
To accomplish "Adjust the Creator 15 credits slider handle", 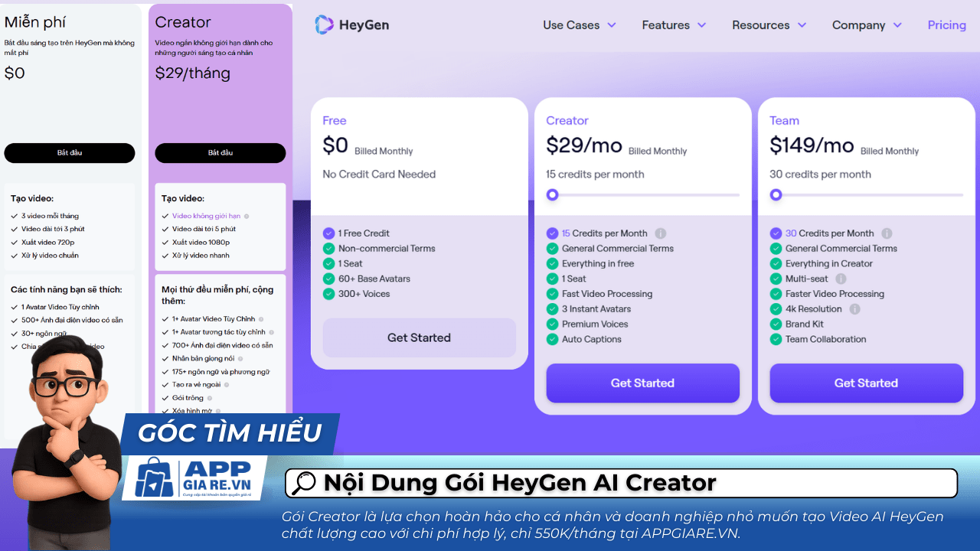I will pos(552,195).
